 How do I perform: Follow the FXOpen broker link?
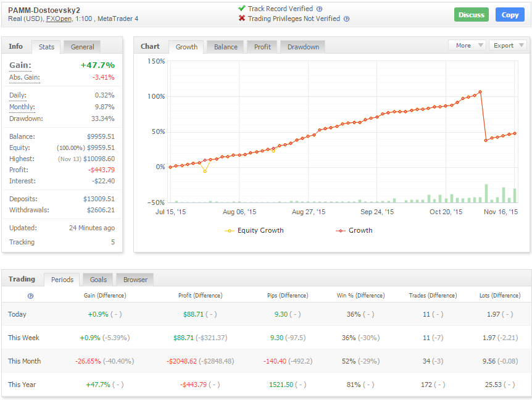pyautogui.click(x=58, y=19)
